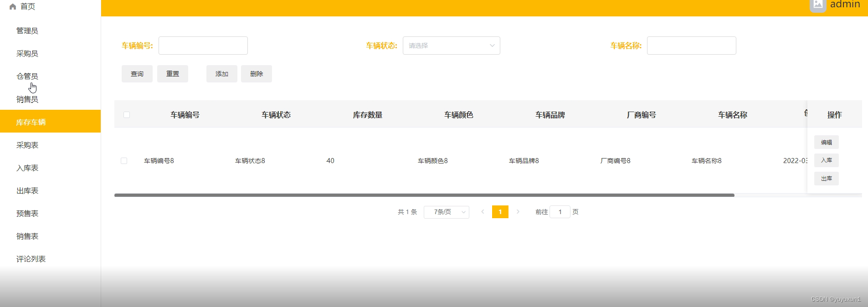Click the 重置 button
868x307 pixels.
coord(173,74)
